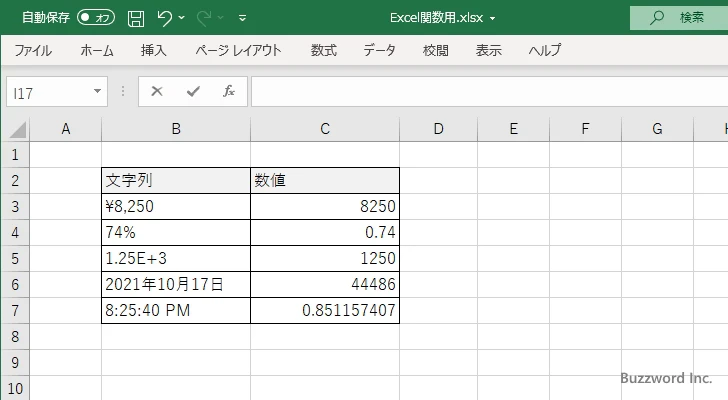Click the Insert Function fx icon
Viewport: 728px width, 400px height.
pos(229,91)
